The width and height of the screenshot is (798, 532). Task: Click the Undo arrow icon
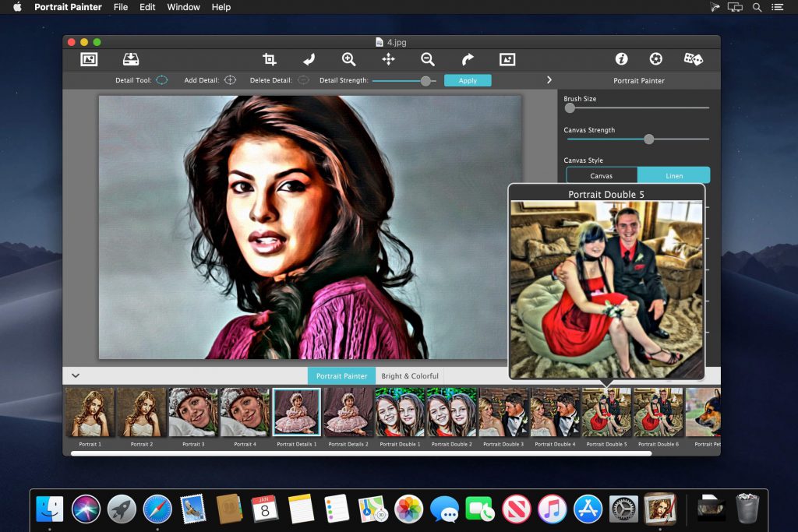pyautogui.click(x=309, y=59)
